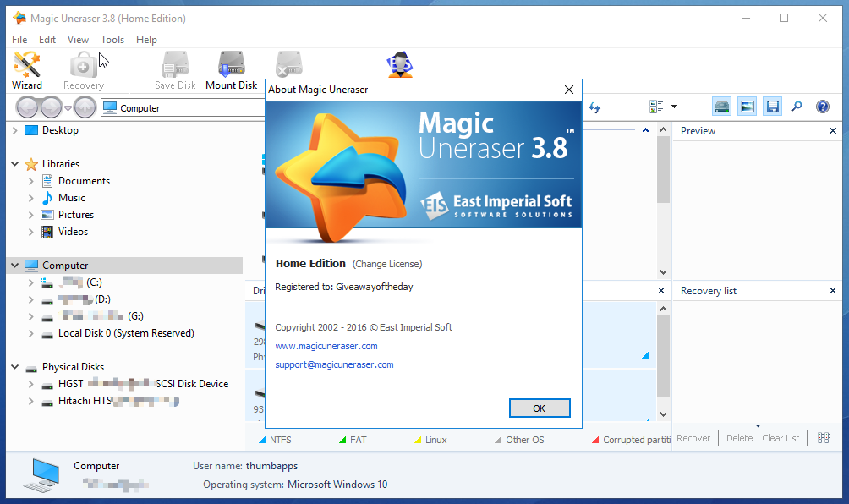Select the Hitachi HTS physical disk

(111, 401)
